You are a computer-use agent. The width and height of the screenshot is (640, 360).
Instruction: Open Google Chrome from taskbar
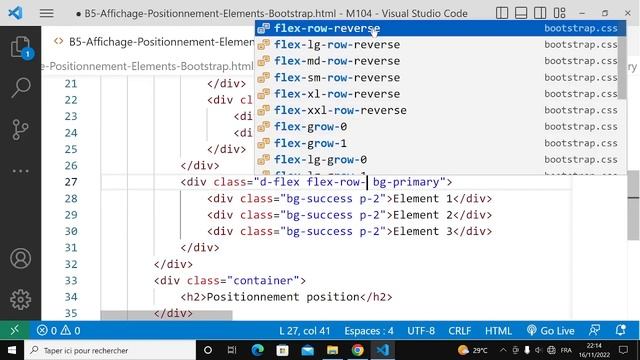358,350
